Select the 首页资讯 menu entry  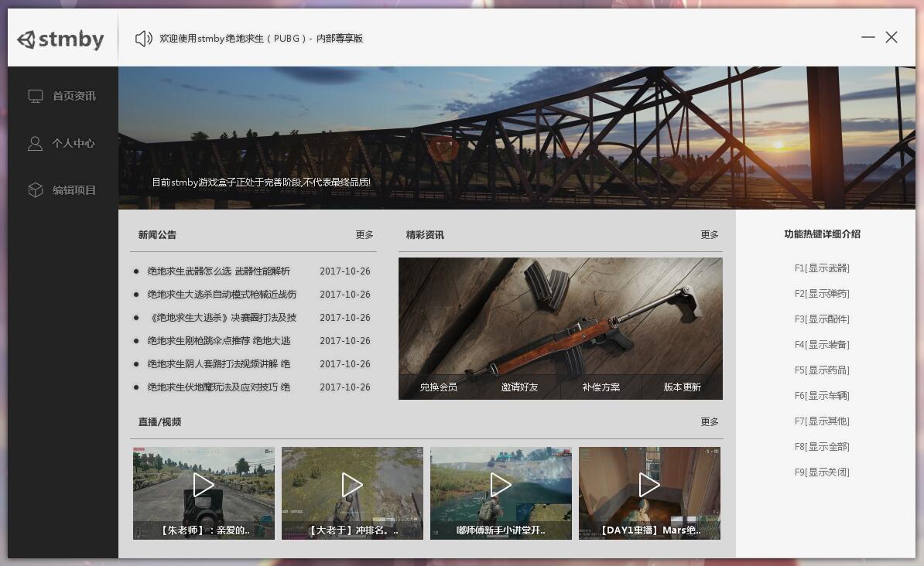(74, 96)
